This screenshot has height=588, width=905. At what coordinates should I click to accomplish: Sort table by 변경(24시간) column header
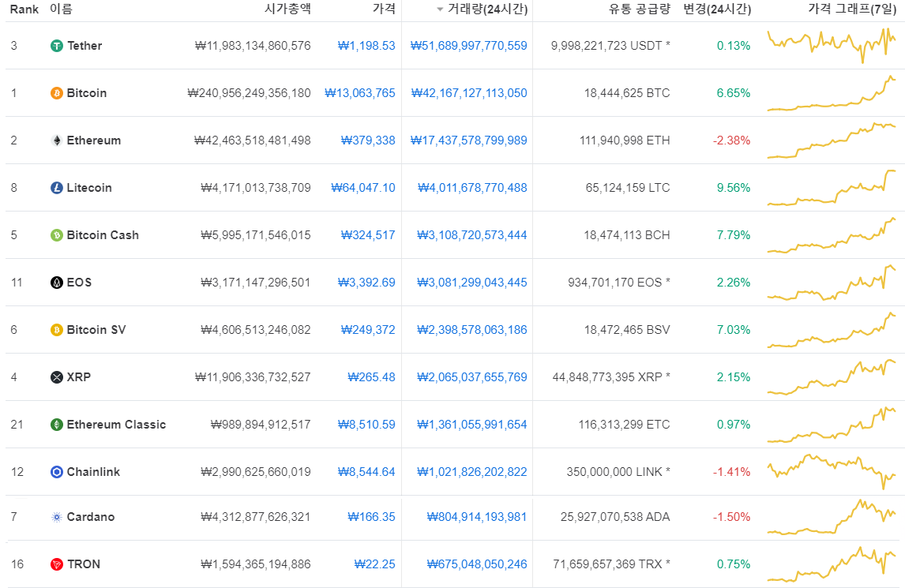point(717,9)
